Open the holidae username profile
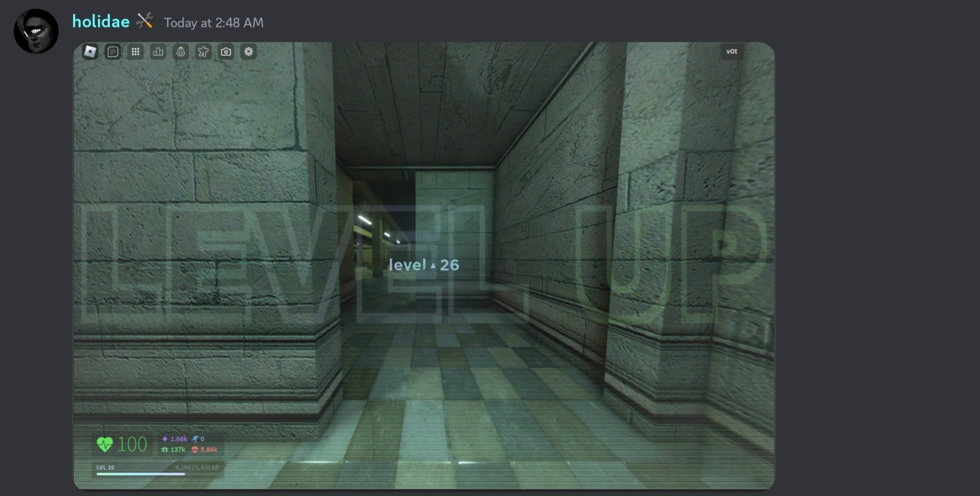 (x=100, y=21)
